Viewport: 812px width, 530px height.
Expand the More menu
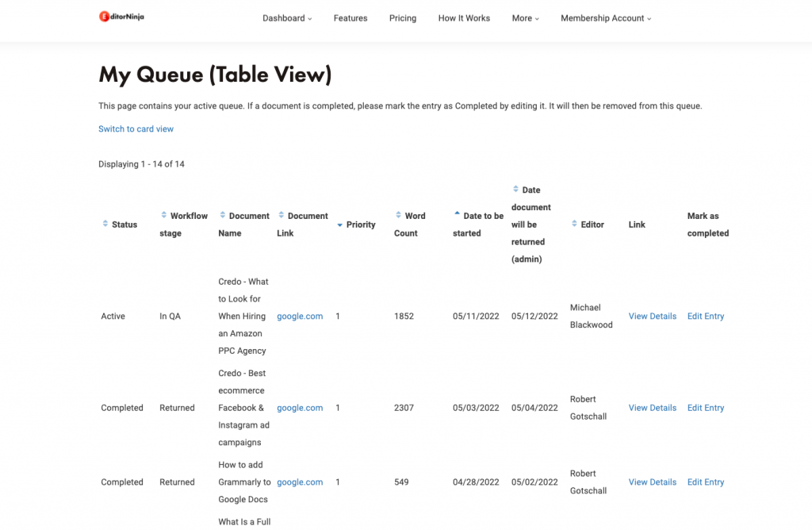click(x=525, y=18)
